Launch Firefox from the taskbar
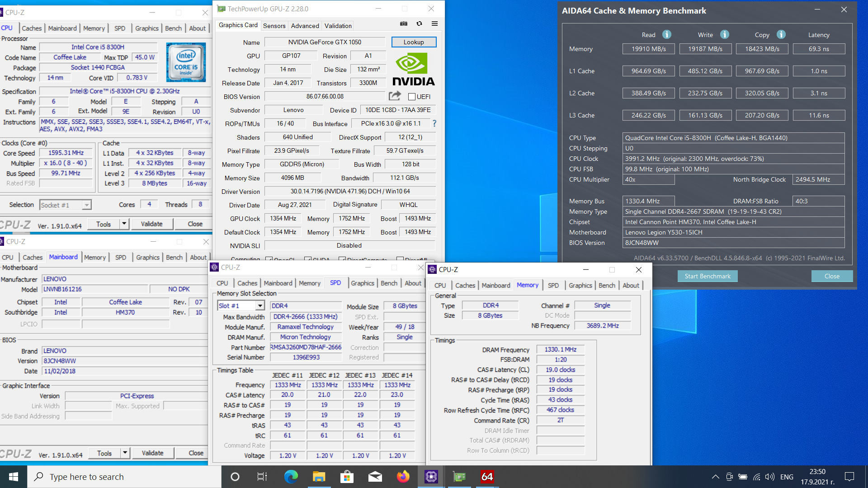Viewport: 868px width, 488px height. [x=403, y=477]
